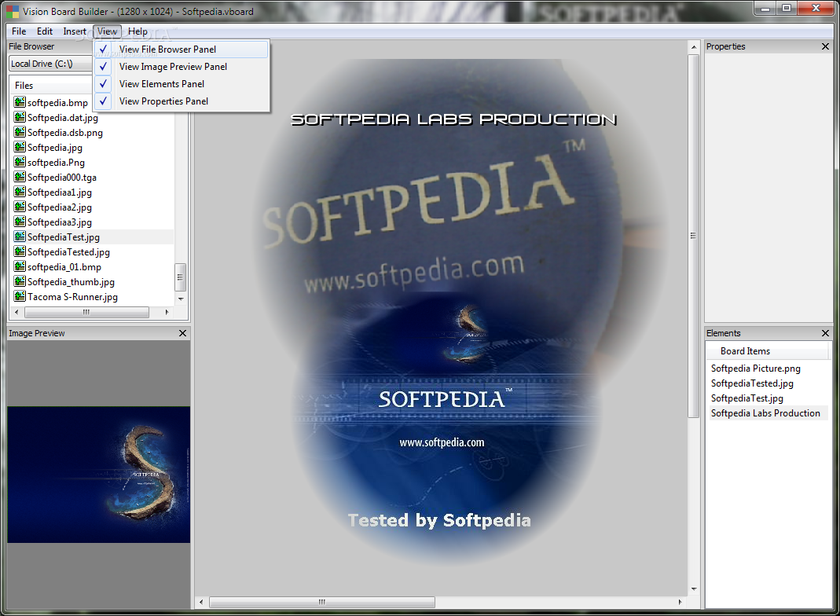Click canvas vertical scroll up arrow
840x616 pixels.
(x=694, y=47)
